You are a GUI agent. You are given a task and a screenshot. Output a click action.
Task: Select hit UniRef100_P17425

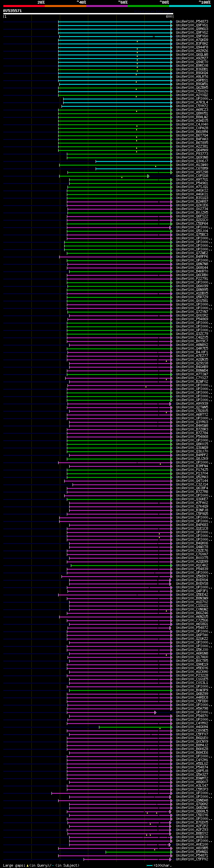(192, 470)
